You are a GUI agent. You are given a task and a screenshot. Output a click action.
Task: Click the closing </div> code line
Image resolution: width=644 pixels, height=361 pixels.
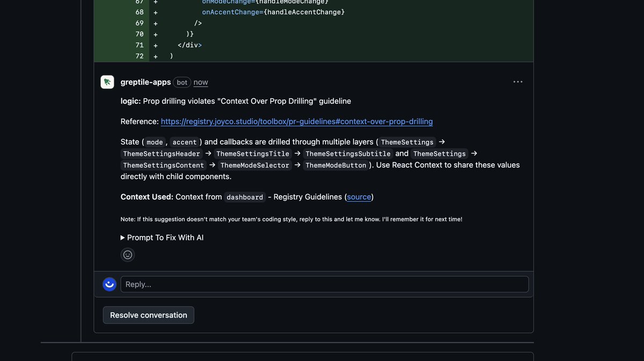(x=190, y=45)
